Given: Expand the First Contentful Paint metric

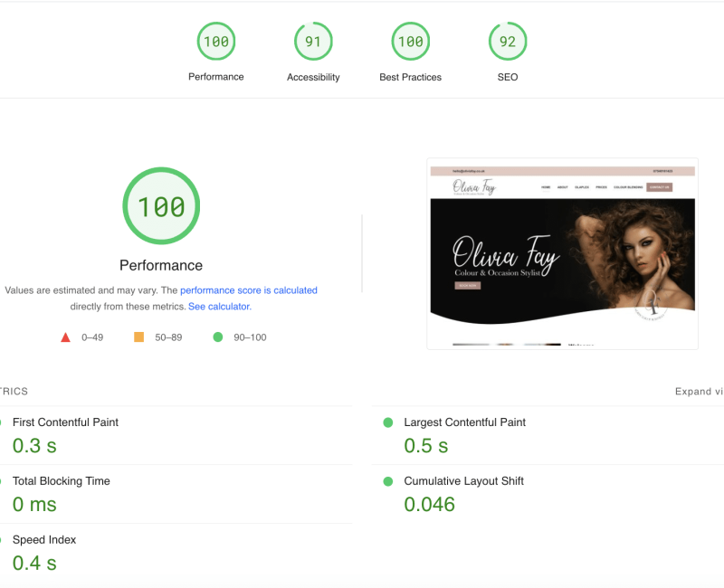Looking at the screenshot, I should (x=65, y=422).
